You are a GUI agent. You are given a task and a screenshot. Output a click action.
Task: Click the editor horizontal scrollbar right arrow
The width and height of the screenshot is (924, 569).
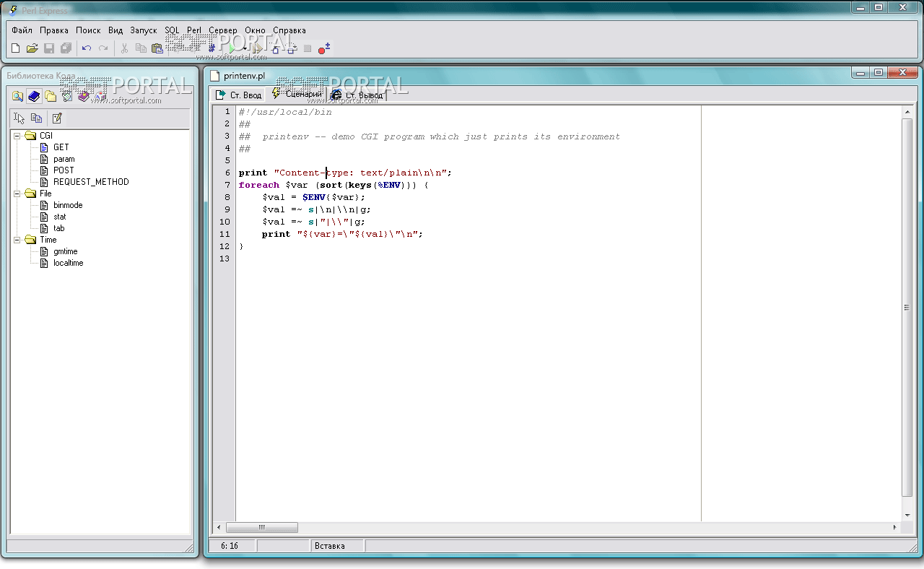coord(895,527)
